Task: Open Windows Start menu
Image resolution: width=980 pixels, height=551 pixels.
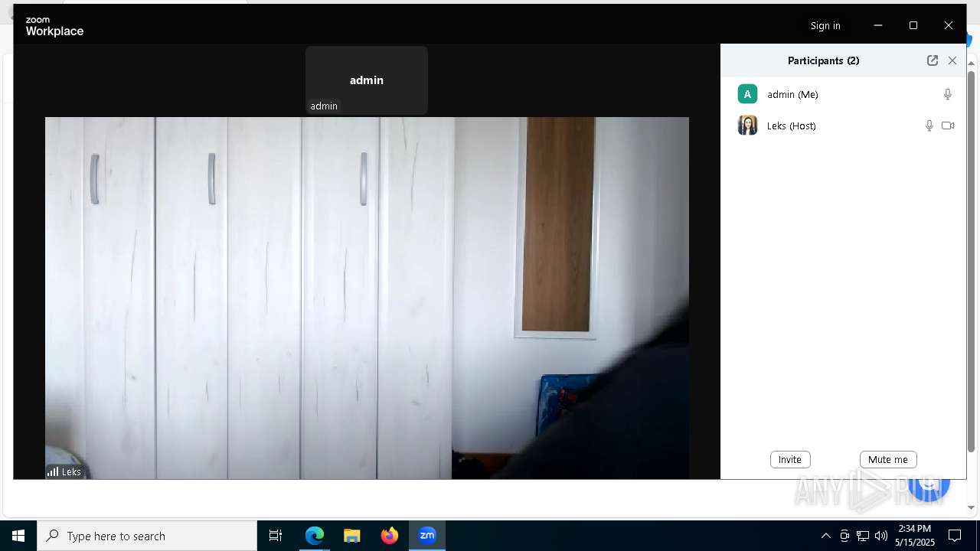Action: (18, 536)
